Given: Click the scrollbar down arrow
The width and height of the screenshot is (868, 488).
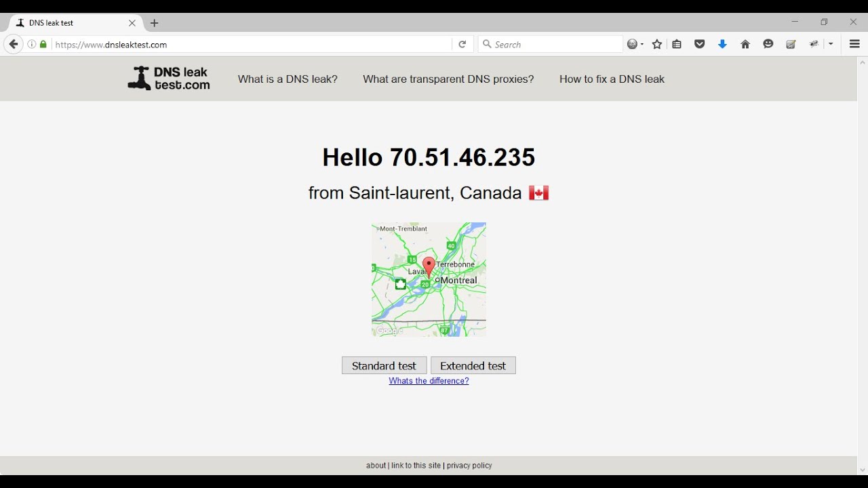Looking at the screenshot, I should [863, 470].
